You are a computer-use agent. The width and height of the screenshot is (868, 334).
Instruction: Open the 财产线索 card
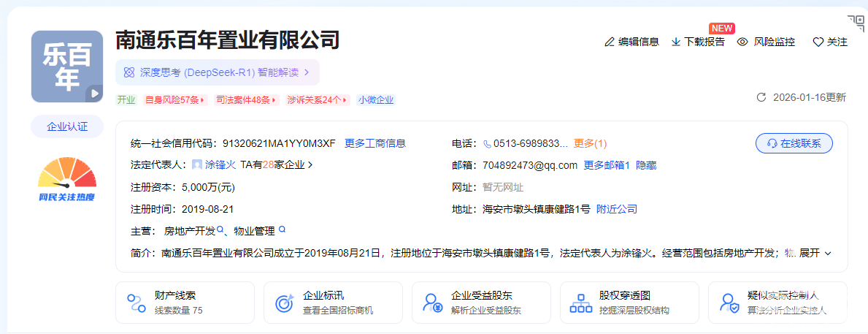click(185, 303)
